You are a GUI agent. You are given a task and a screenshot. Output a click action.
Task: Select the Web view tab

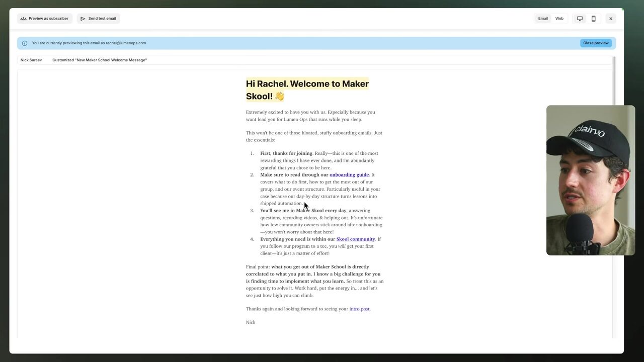click(559, 19)
